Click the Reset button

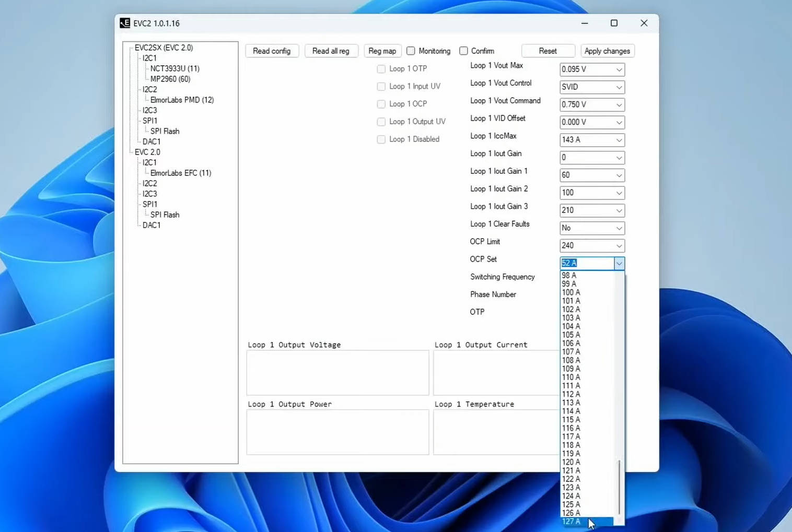[x=548, y=51]
